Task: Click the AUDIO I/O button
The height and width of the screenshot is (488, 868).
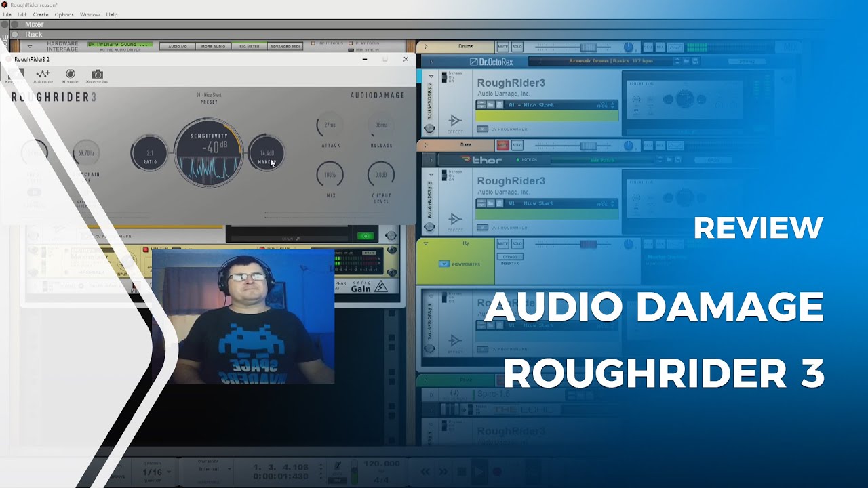Action: click(x=178, y=46)
